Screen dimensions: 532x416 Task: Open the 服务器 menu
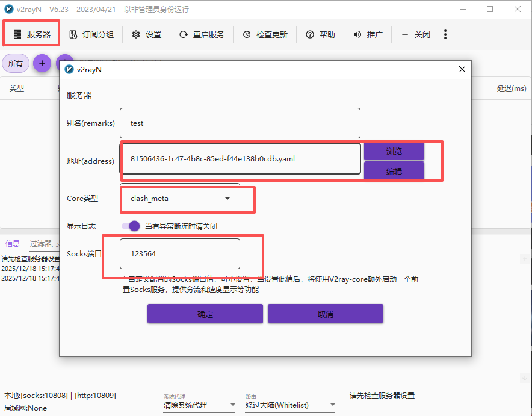click(x=31, y=34)
